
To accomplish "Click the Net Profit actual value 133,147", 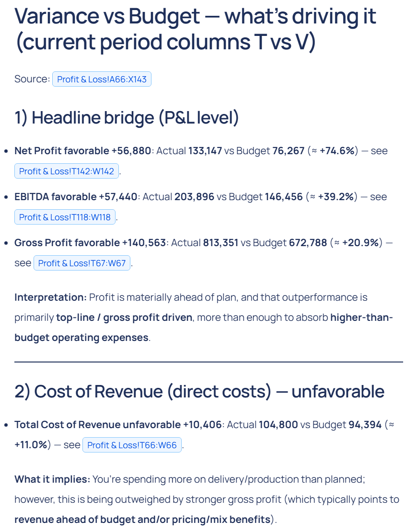I will (205, 151).
